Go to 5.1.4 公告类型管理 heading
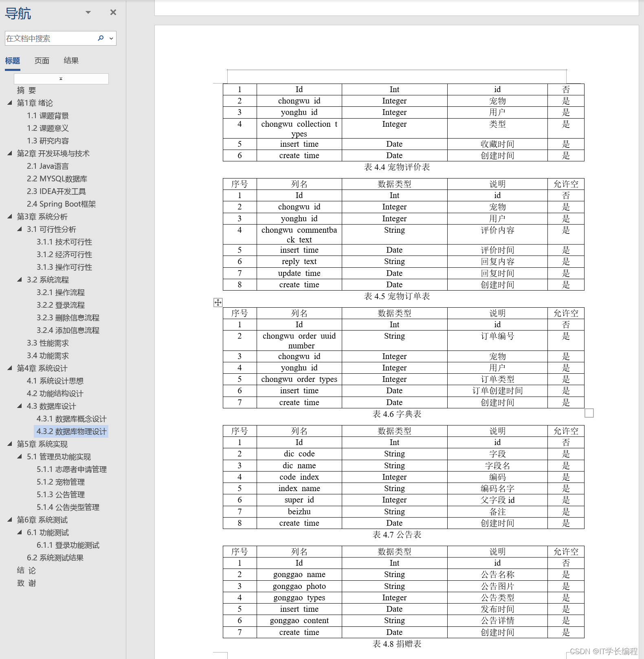The height and width of the screenshot is (659, 644). [68, 507]
